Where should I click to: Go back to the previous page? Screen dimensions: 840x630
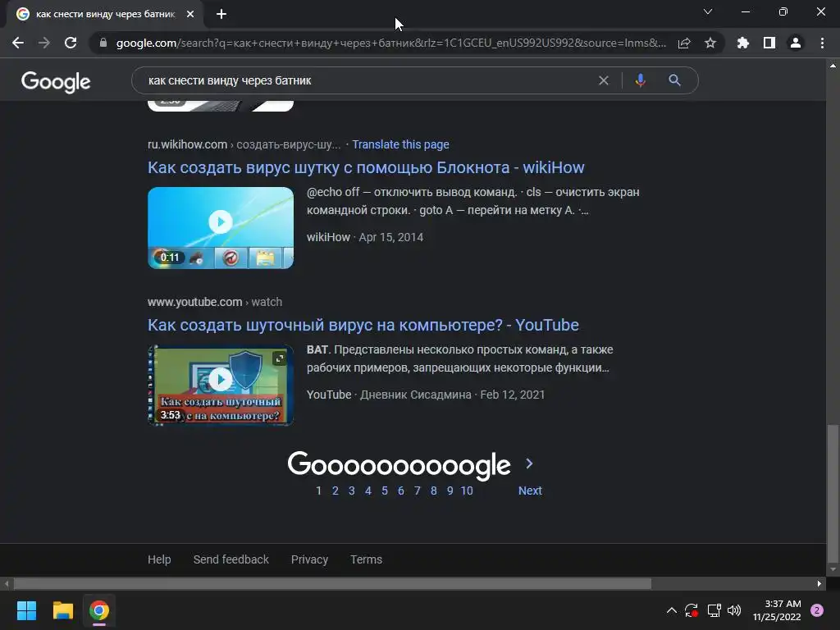click(18, 43)
